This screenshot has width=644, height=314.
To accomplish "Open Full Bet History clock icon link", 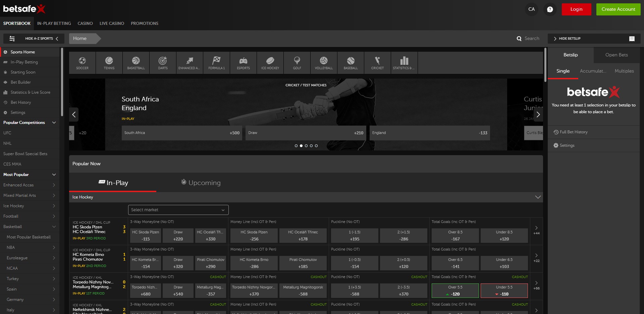I will tap(571, 132).
